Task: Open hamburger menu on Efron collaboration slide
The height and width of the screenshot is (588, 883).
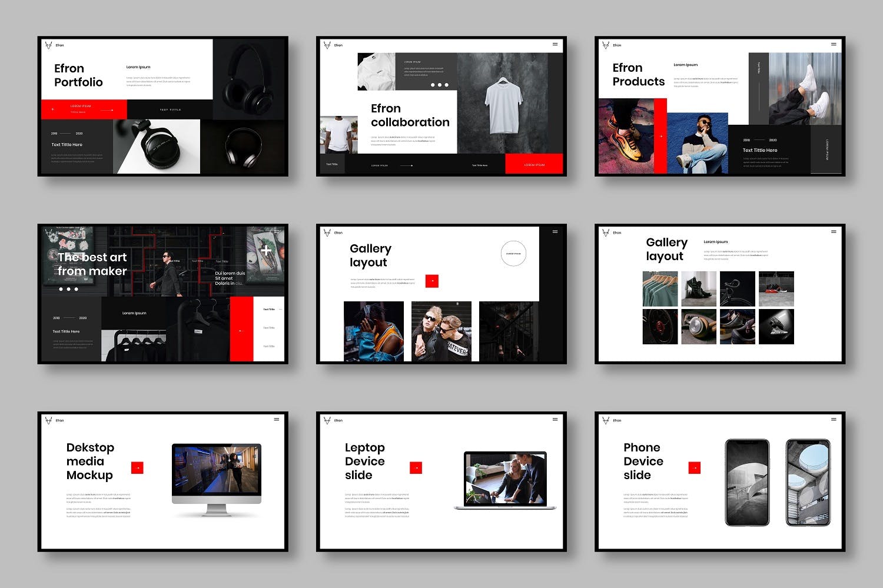Action: (555, 44)
